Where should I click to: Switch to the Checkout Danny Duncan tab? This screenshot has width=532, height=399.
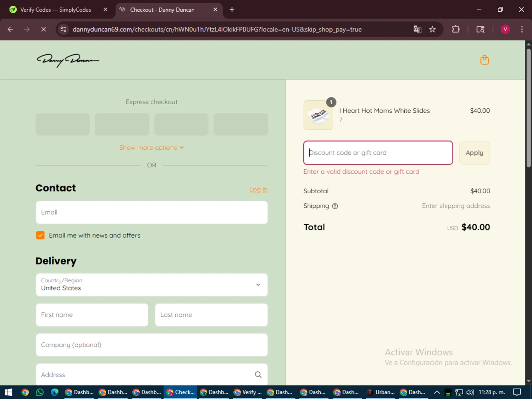162,10
